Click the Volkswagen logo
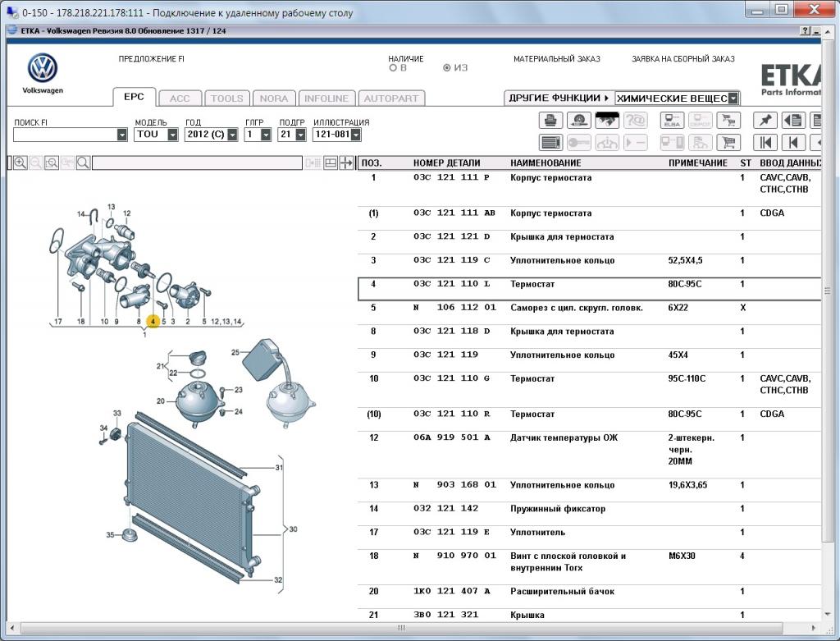 click(x=43, y=69)
